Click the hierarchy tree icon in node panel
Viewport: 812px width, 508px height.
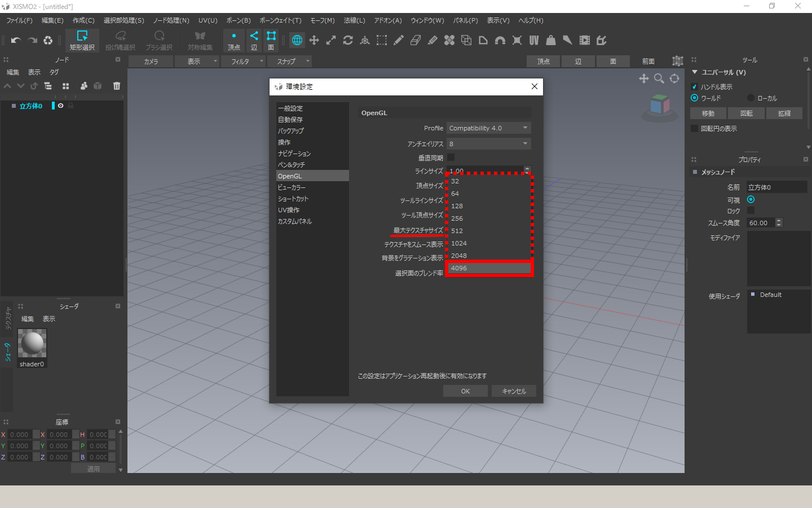pyautogui.click(x=48, y=86)
